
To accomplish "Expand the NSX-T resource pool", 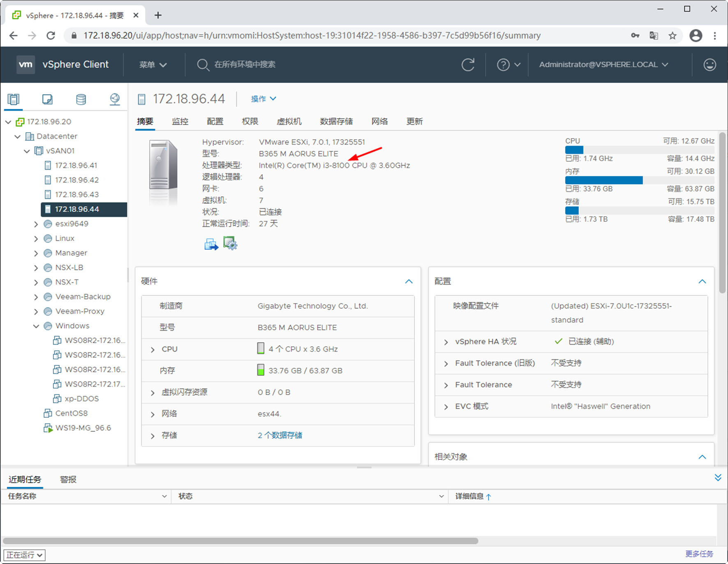I will click(x=36, y=282).
